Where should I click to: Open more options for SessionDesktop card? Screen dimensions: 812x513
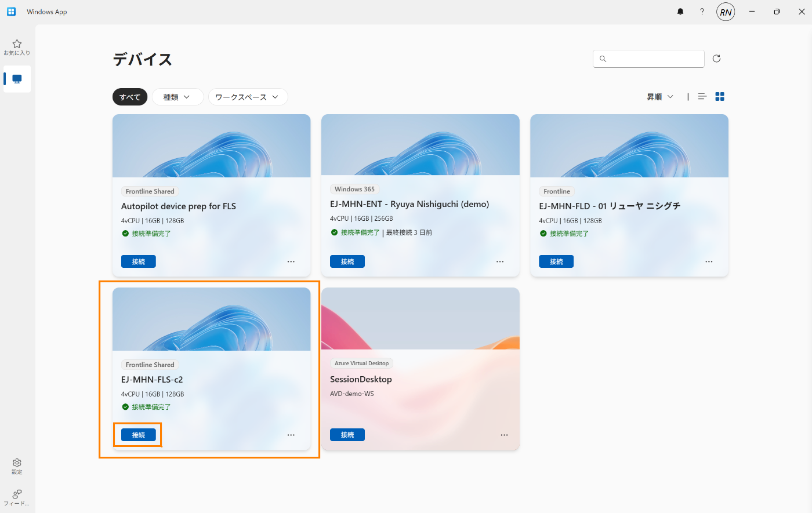click(x=504, y=435)
